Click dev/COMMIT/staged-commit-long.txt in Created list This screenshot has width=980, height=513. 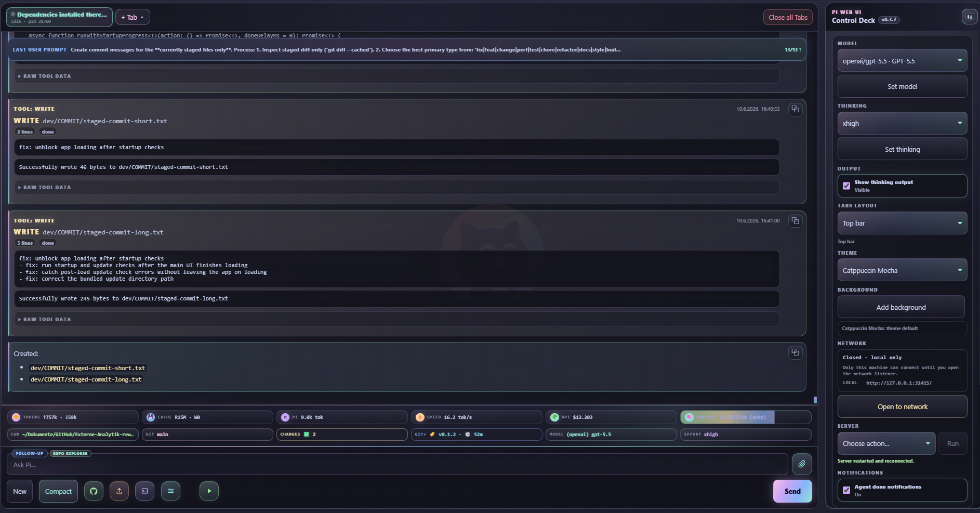(x=86, y=379)
